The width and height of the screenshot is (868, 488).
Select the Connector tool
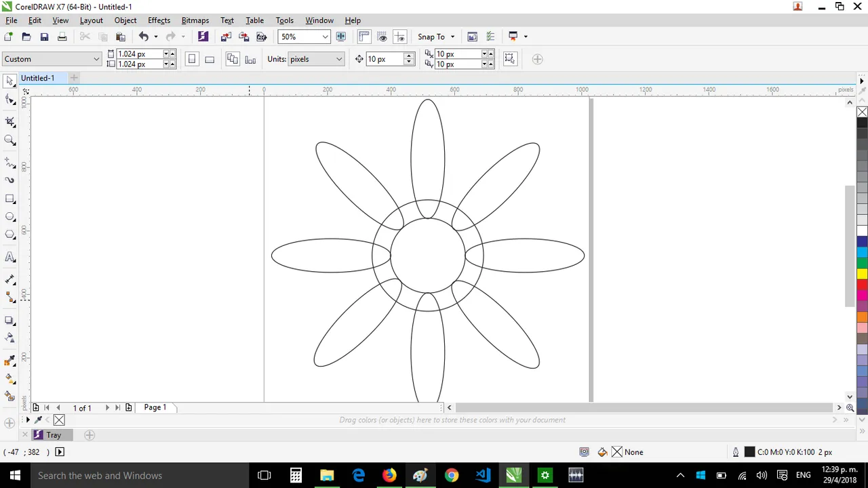9,297
